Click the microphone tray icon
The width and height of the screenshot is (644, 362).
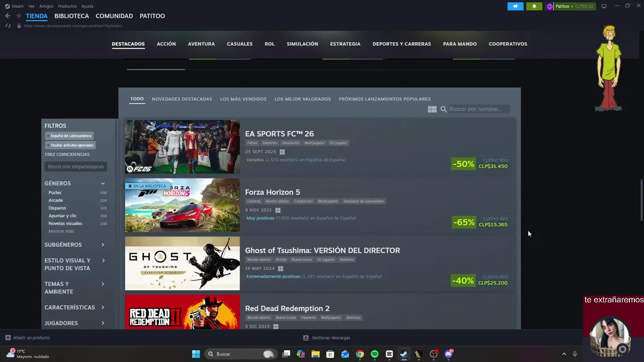[575, 354]
